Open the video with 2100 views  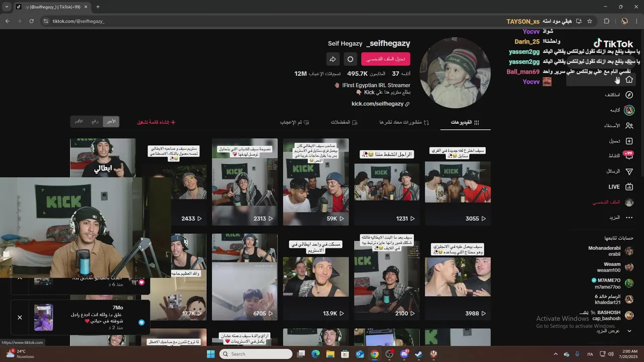pos(386,277)
